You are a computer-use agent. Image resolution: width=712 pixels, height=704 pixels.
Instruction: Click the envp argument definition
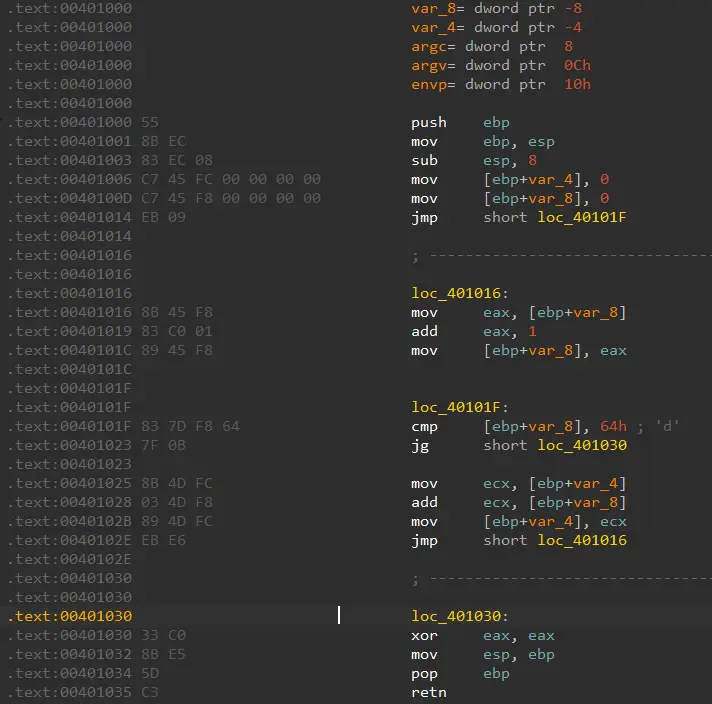tap(501, 85)
